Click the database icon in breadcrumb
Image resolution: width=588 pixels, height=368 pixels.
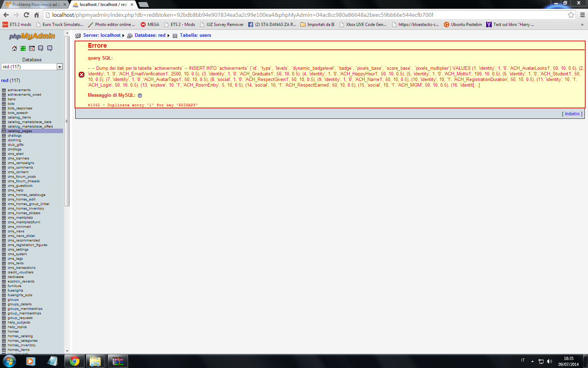coord(130,35)
